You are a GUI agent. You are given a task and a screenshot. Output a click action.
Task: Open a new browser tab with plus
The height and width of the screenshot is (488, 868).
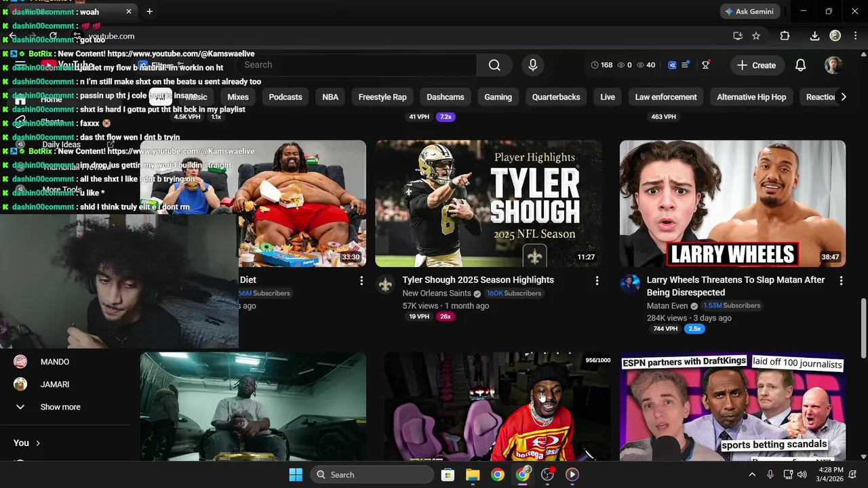pos(149,12)
